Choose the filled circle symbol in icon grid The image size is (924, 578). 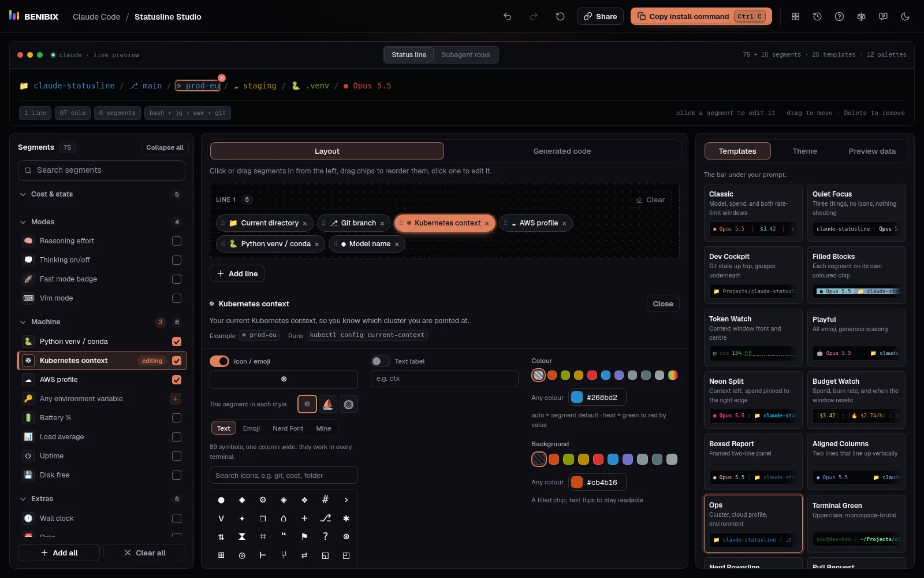[x=221, y=500]
